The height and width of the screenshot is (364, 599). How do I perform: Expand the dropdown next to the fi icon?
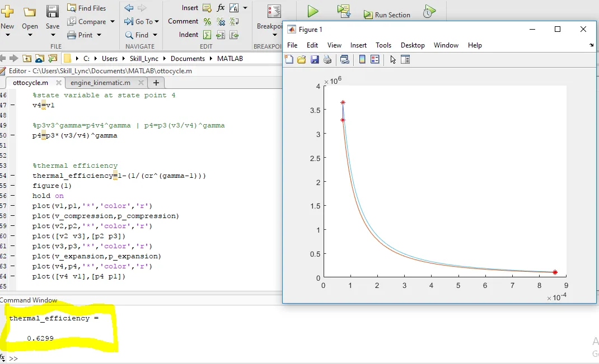coord(245,8)
